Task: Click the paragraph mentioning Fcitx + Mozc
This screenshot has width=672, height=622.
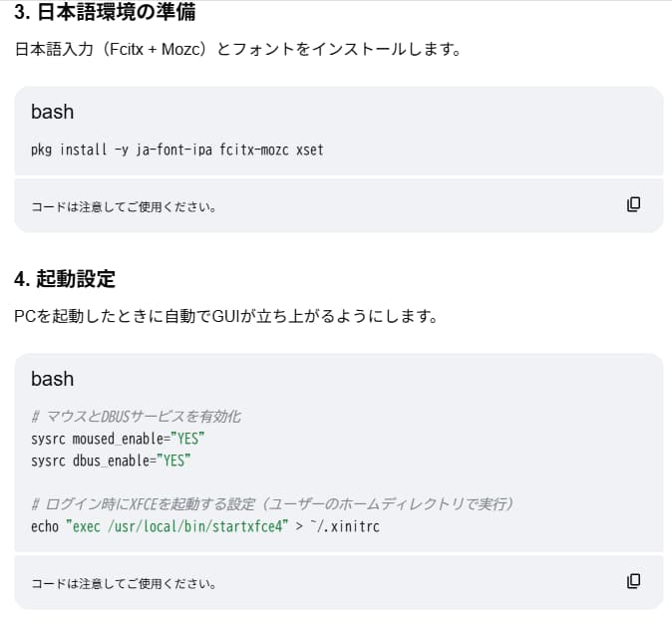Action: coord(237,49)
